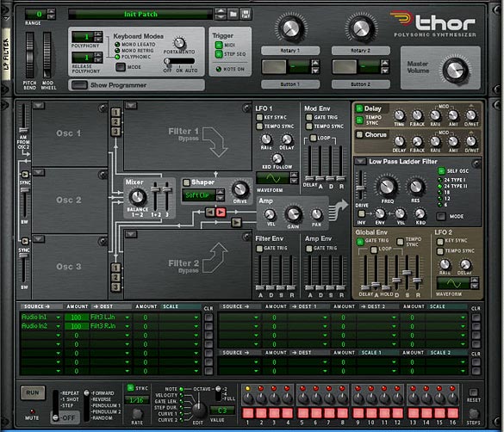The width and height of the screenshot is (504, 432).
Task: Click the sequencer Edit knob
Action: click(199, 410)
